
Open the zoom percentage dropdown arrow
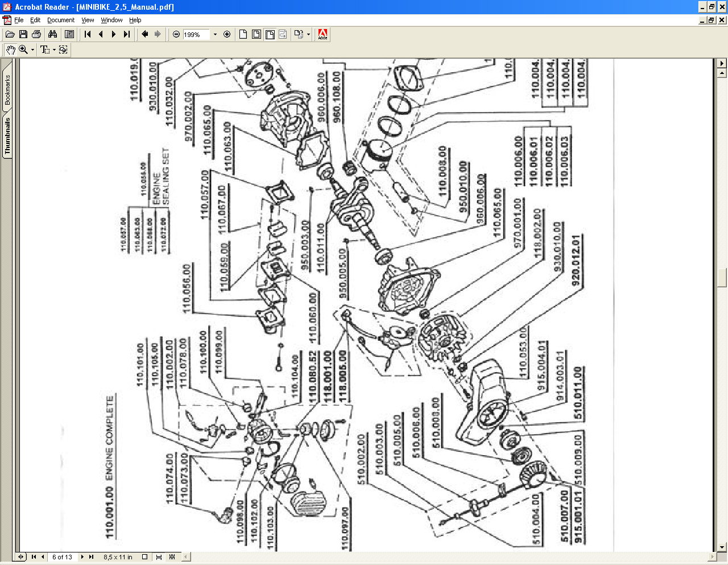click(x=215, y=34)
